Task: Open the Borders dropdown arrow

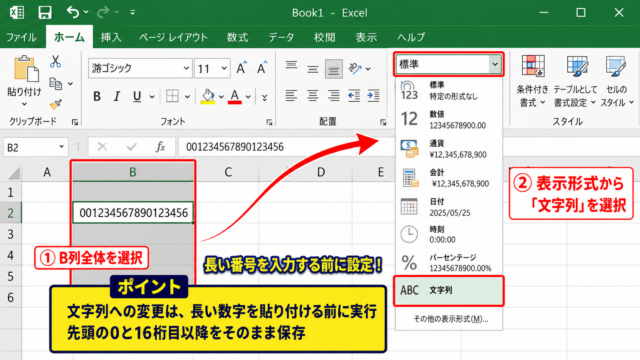Action: 187,97
